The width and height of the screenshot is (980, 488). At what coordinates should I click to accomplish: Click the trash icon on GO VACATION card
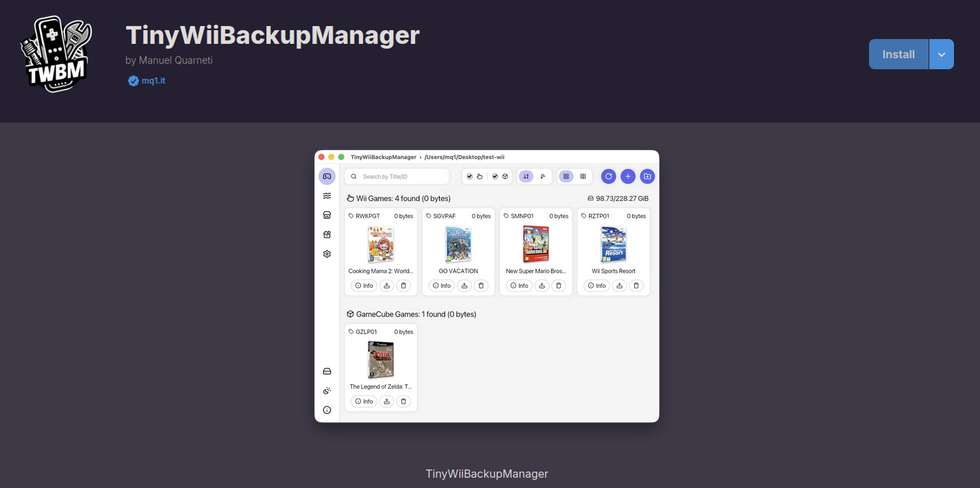point(481,286)
